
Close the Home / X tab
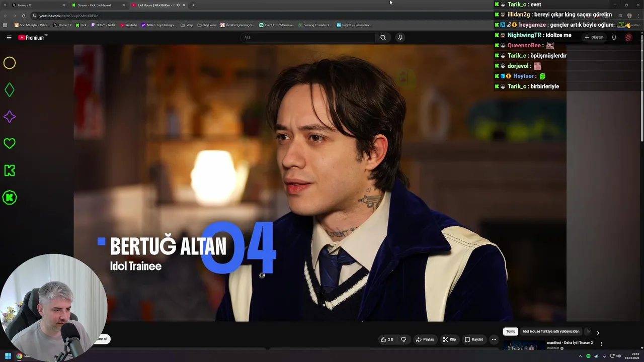pos(64,5)
